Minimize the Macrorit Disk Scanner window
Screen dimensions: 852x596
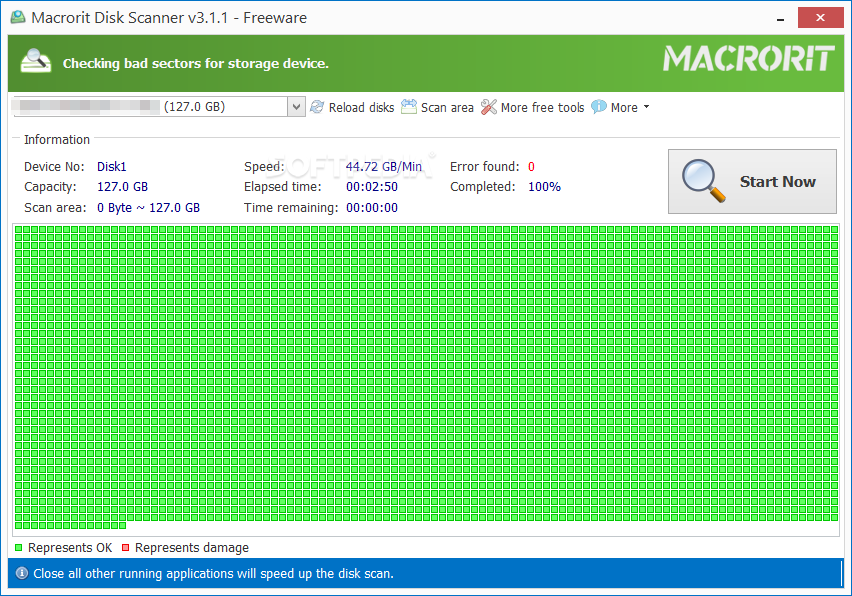tap(780, 18)
